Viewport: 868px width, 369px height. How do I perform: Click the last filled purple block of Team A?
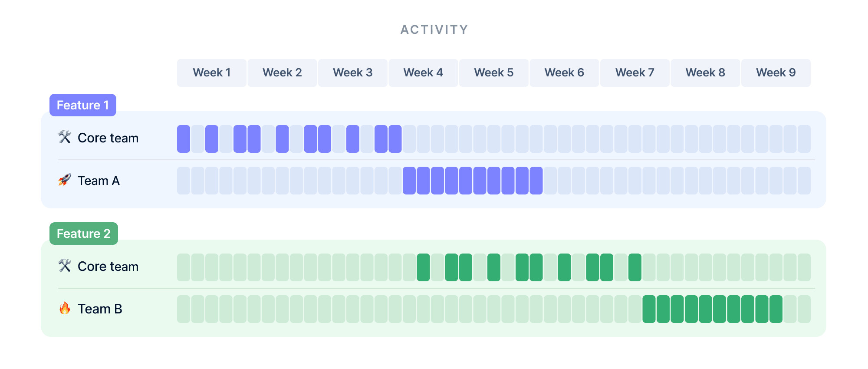point(536,181)
